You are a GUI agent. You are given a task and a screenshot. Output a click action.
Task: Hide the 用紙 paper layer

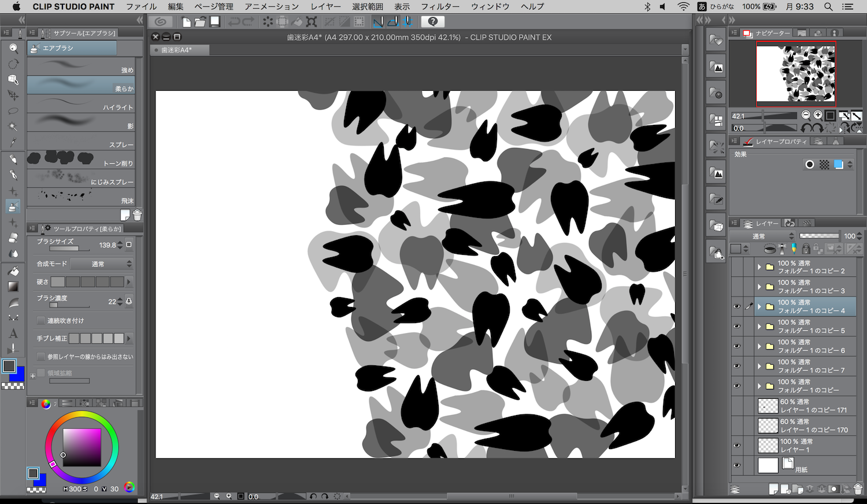[736, 465]
